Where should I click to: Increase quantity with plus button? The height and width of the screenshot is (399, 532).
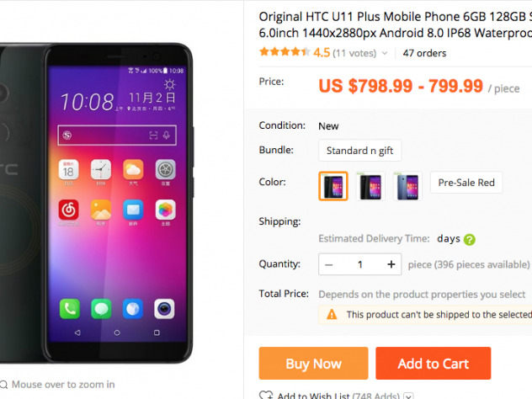(391, 264)
